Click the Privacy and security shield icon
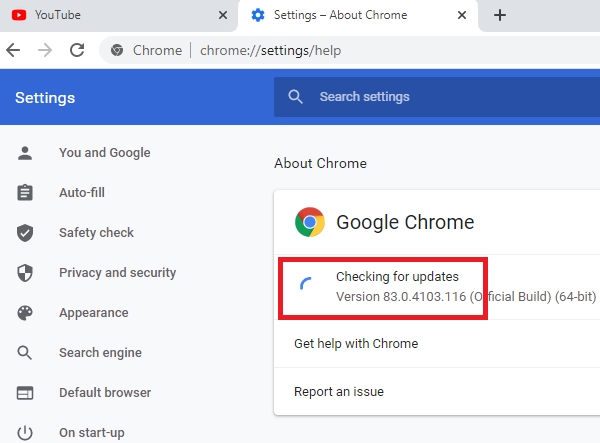 (25, 273)
